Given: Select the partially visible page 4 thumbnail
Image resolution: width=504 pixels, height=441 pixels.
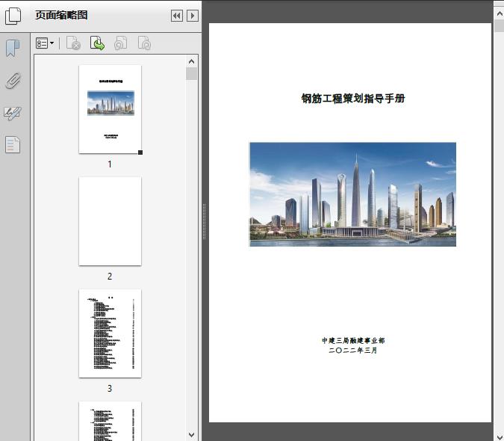Looking at the screenshot, I should coord(110,421).
